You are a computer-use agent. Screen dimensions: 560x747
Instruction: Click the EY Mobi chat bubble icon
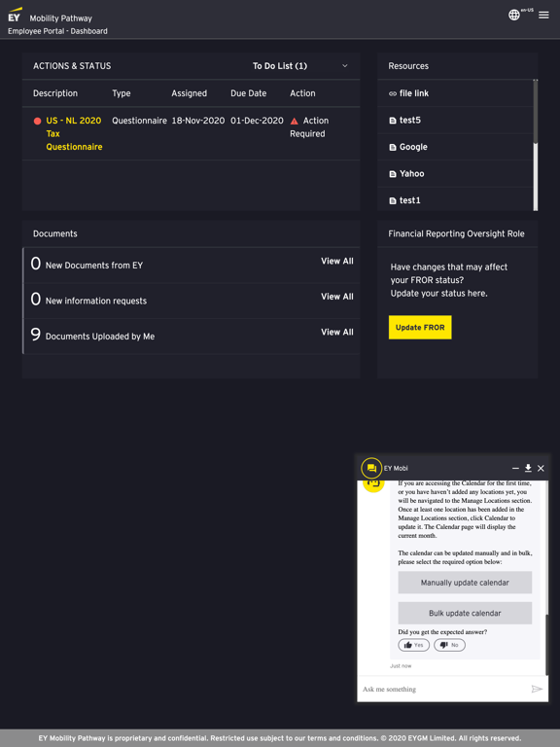pyautogui.click(x=371, y=468)
